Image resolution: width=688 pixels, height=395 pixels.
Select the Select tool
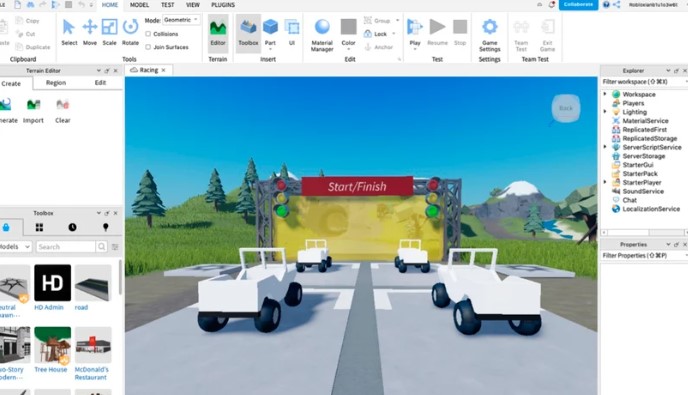click(69, 32)
